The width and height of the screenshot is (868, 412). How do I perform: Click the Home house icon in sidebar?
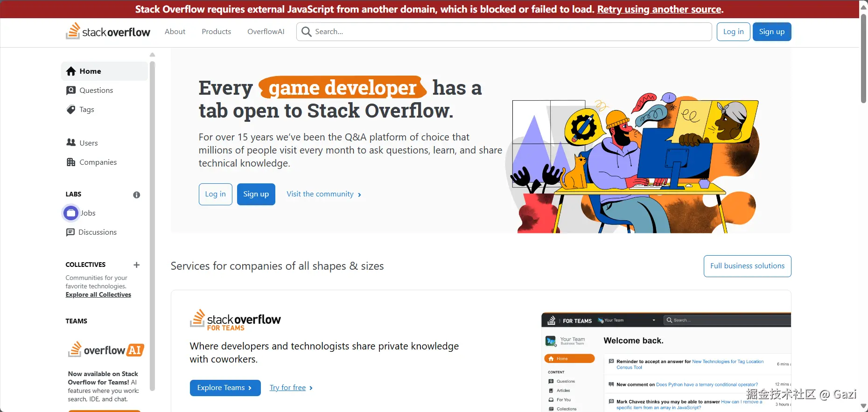pyautogui.click(x=71, y=71)
